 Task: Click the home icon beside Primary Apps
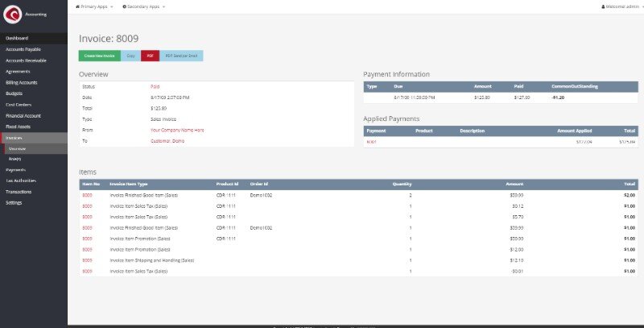point(77,6)
